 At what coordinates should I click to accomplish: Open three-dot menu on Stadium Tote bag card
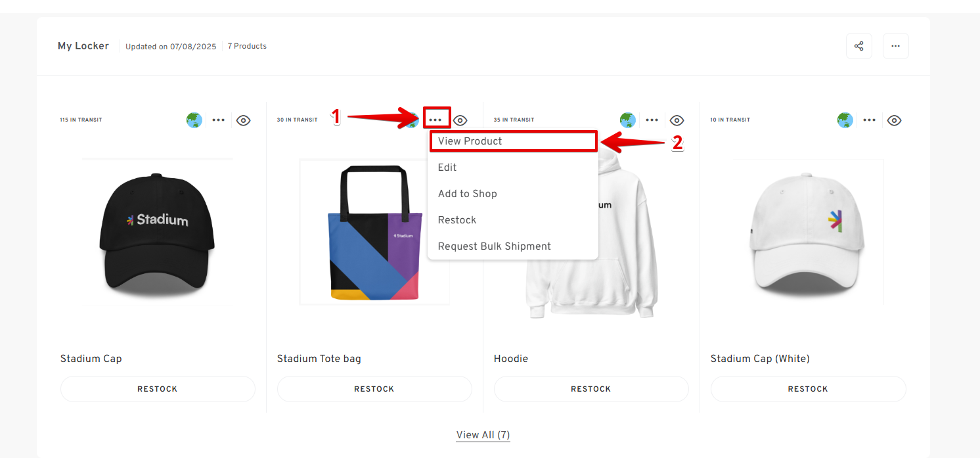(435, 120)
